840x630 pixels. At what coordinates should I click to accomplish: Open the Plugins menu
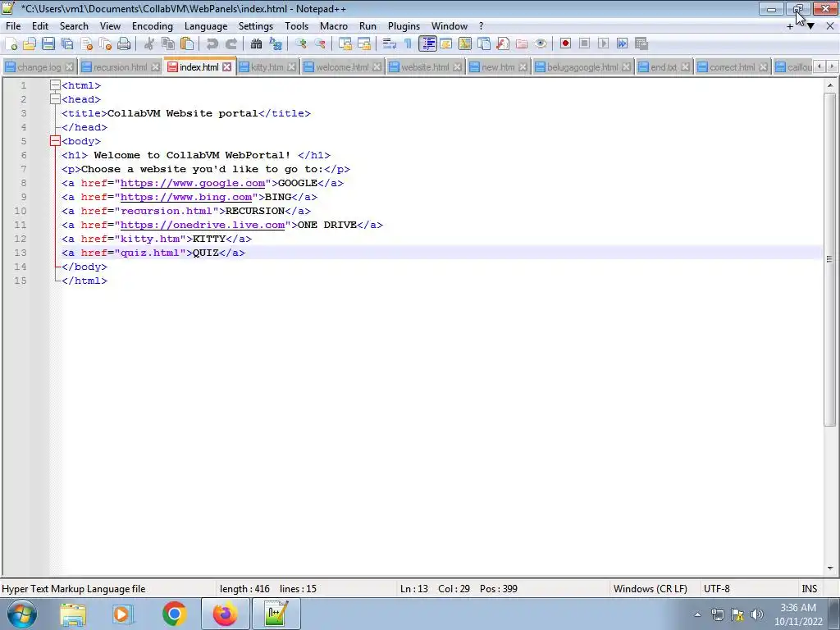[x=404, y=26]
